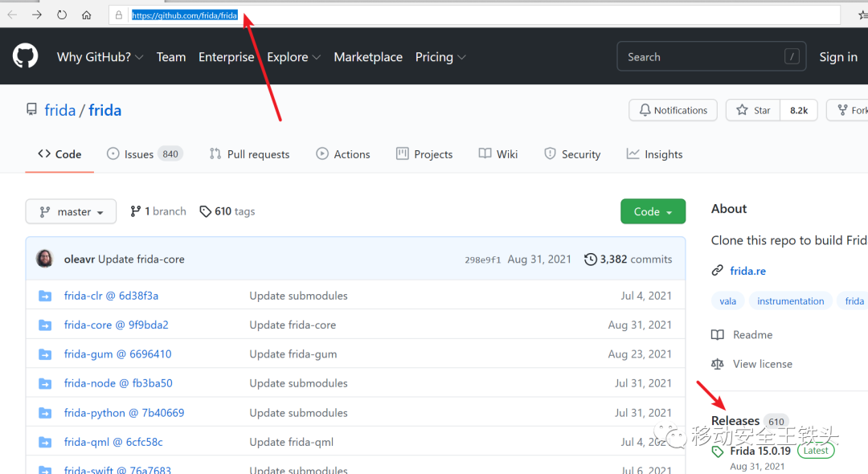Open Update frida-qml commit message
This screenshot has width=868, height=474.
[x=291, y=442]
